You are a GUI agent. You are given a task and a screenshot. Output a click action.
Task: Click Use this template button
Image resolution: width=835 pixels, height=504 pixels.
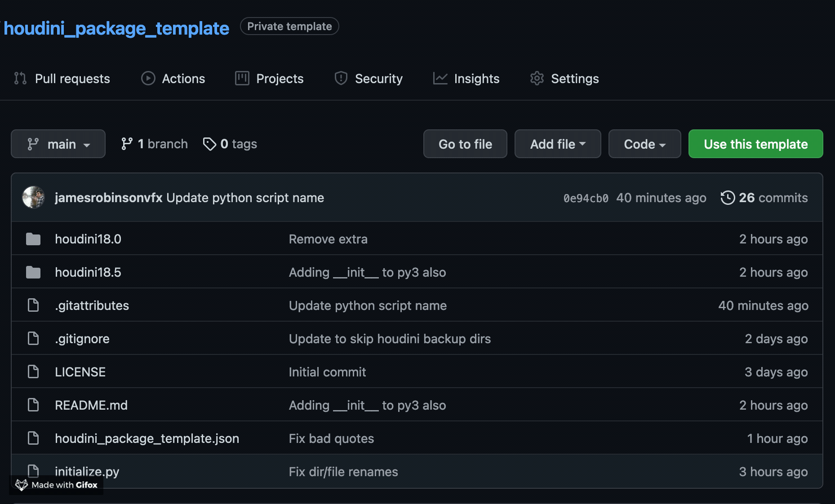(755, 144)
